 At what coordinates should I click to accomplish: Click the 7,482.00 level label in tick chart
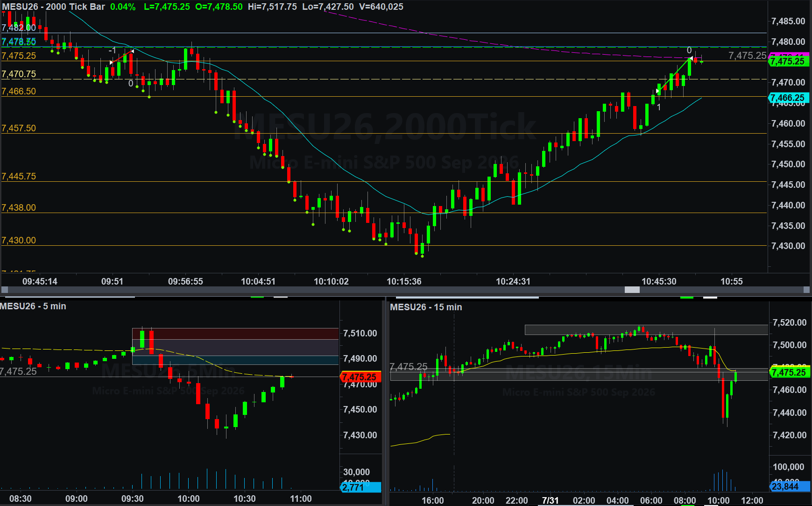[19, 28]
